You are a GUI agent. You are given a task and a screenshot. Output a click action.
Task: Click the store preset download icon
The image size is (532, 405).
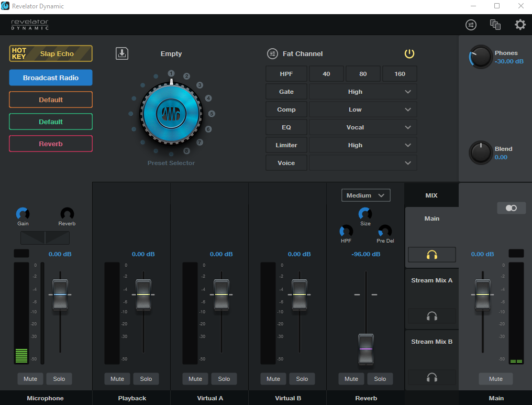(122, 53)
